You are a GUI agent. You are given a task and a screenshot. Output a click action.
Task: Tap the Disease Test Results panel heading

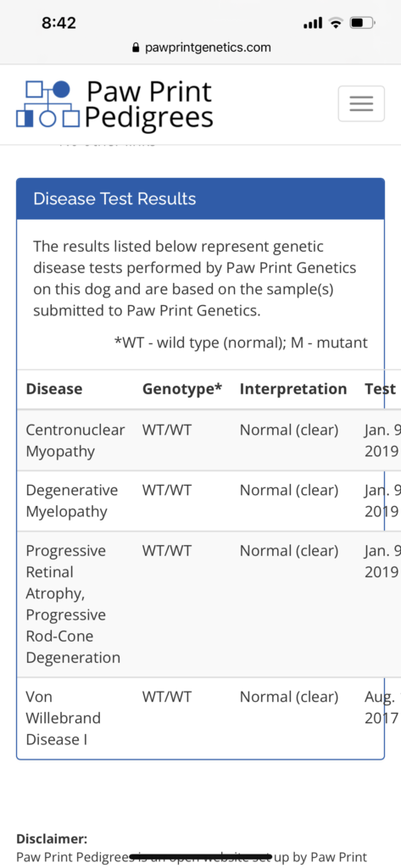[114, 198]
